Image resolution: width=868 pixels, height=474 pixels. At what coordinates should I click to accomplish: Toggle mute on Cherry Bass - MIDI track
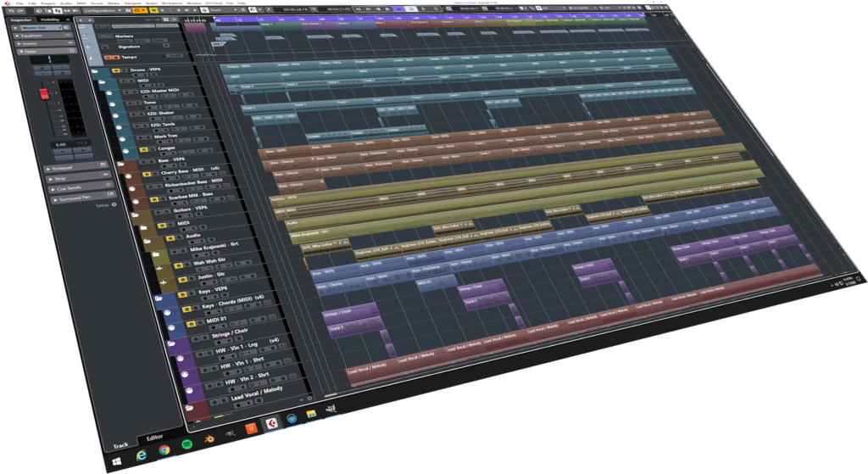click(x=147, y=175)
